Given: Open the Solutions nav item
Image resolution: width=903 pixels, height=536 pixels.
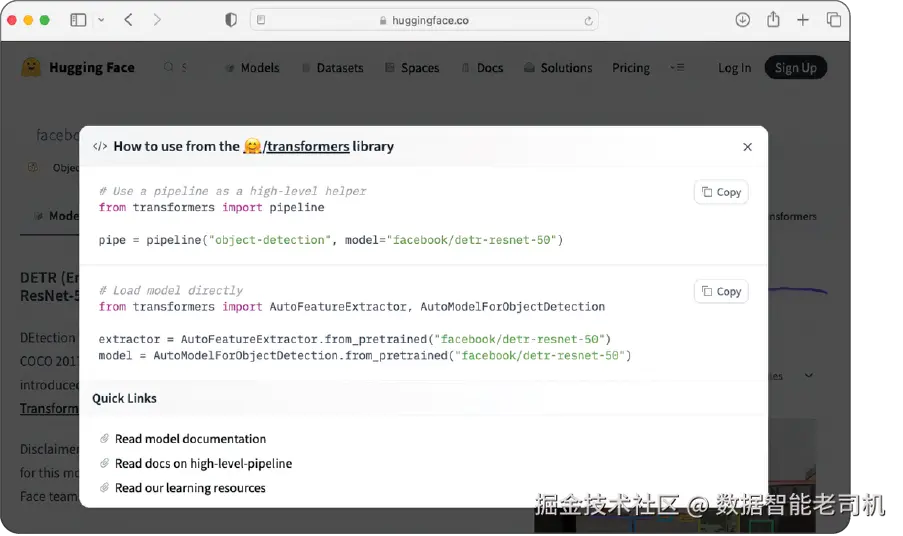Looking at the screenshot, I should pos(558,68).
